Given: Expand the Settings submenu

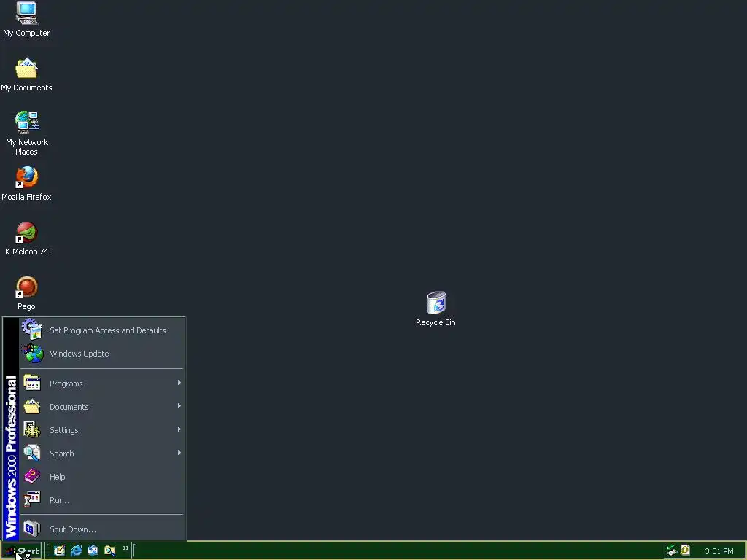Looking at the screenshot, I should 101,430.
